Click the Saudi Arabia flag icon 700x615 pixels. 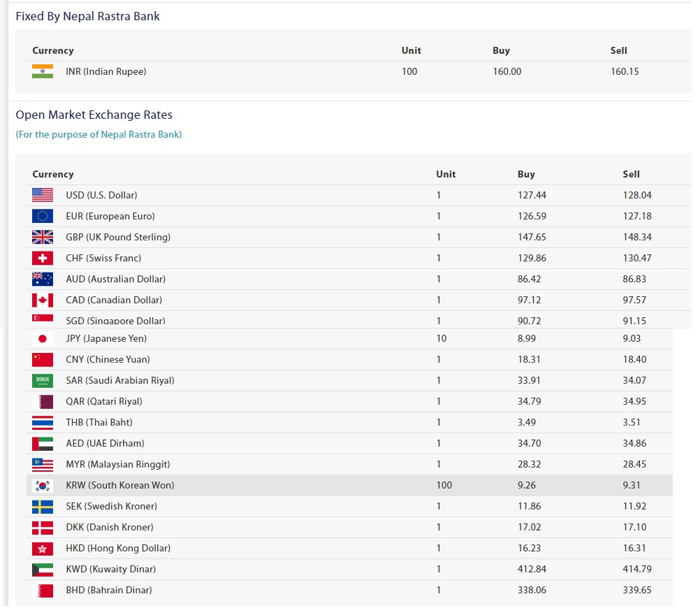point(43,380)
